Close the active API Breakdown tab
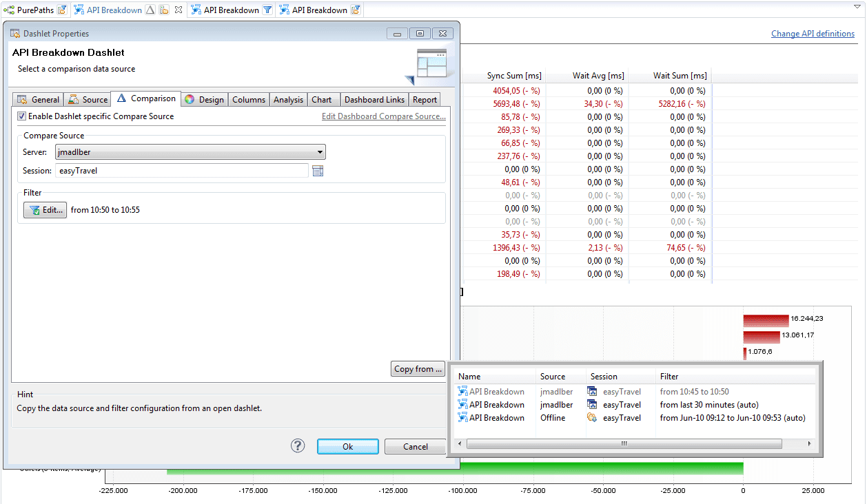The width and height of the screenshot is (867, 504). (178, 10)
